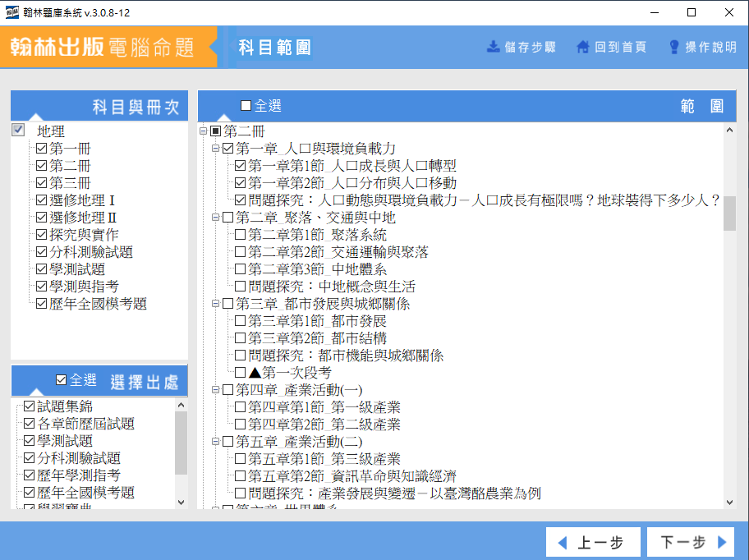Select 第三章第2節_都市結構
The height and width of the screenshot is (560, 749).
[318, 338]
